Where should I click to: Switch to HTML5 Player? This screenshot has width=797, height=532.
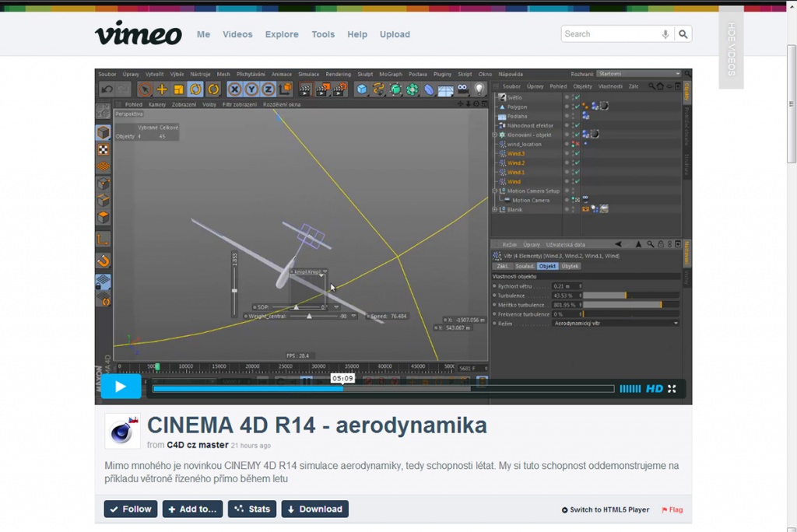click(606, 509)
